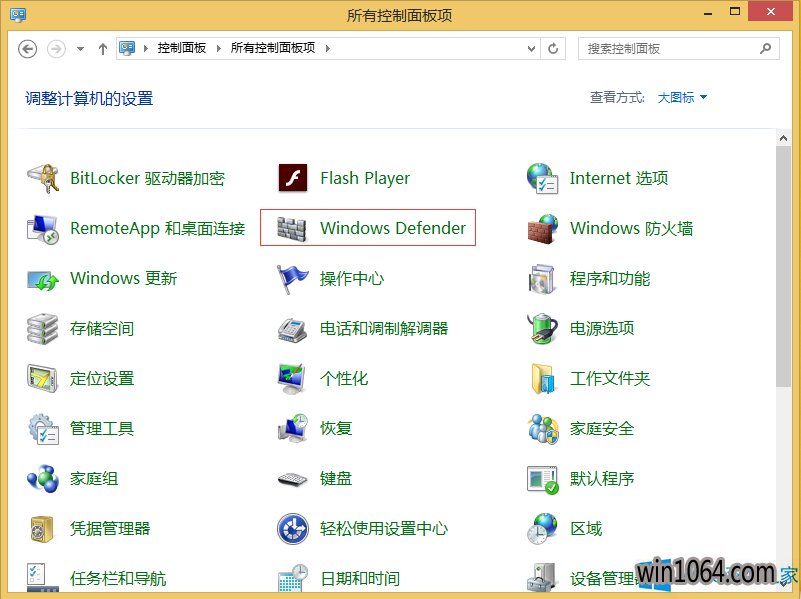
Task: Expand the address bar history dropdown
Action: (x=531, y=49)
